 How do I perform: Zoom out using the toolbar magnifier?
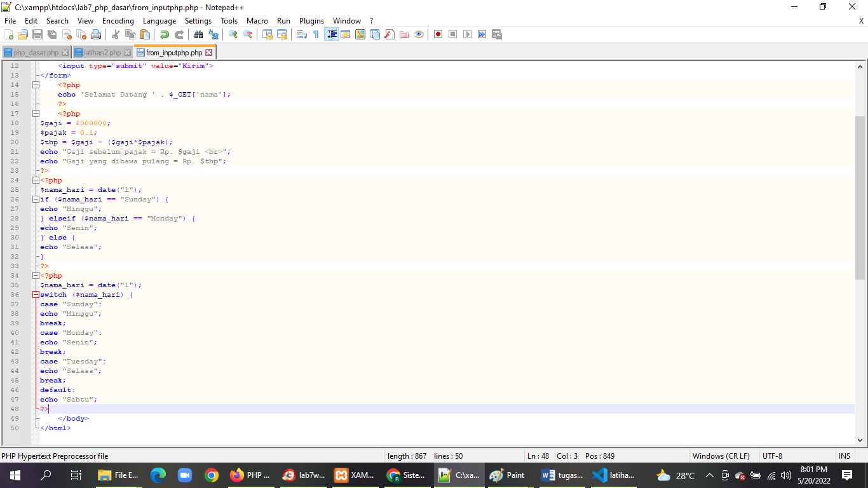[x=248, y=34]
